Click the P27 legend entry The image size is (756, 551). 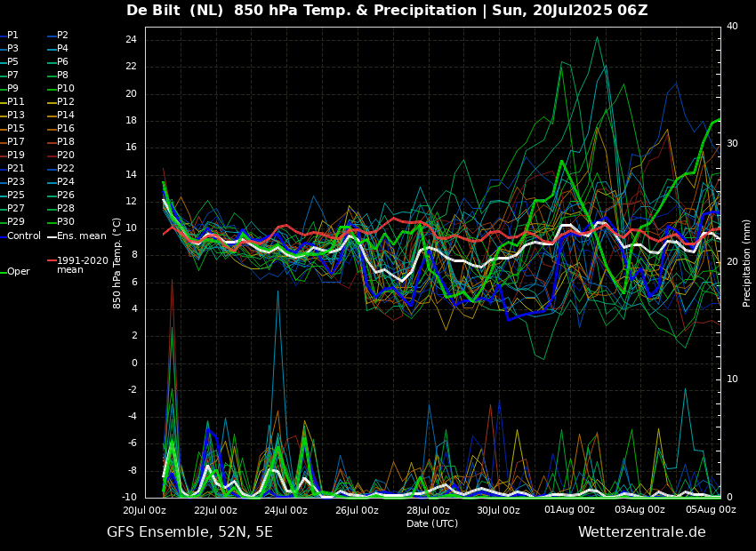[12, 209]
